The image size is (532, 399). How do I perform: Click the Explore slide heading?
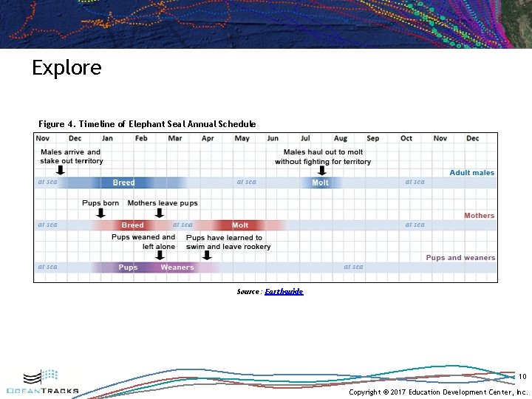tap(66, 68)
